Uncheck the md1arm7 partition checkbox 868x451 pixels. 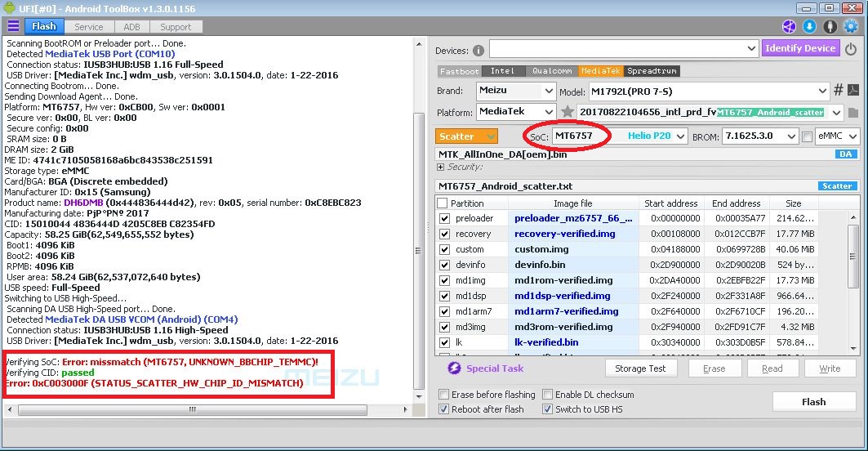click(444, 311)
